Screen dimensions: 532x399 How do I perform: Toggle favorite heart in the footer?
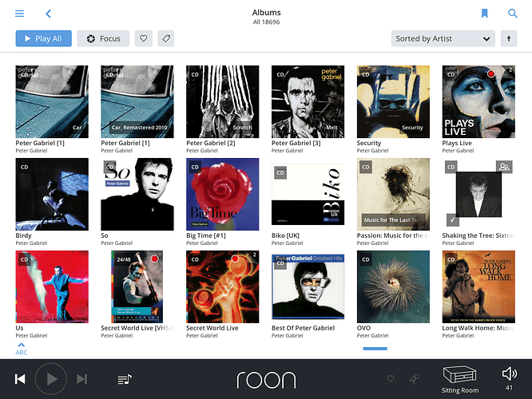tap(391, 378)
